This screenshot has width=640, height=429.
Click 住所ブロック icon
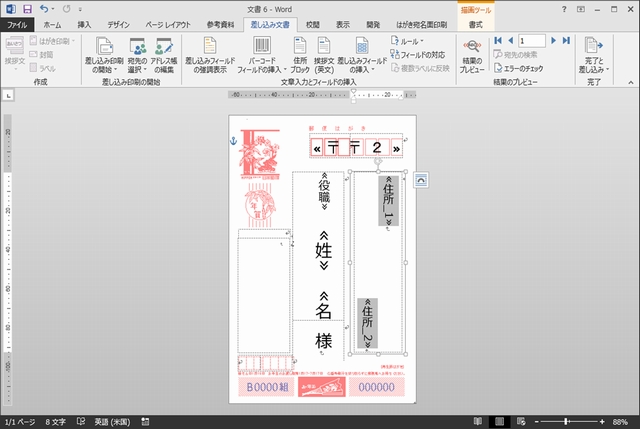coord(300,55)
